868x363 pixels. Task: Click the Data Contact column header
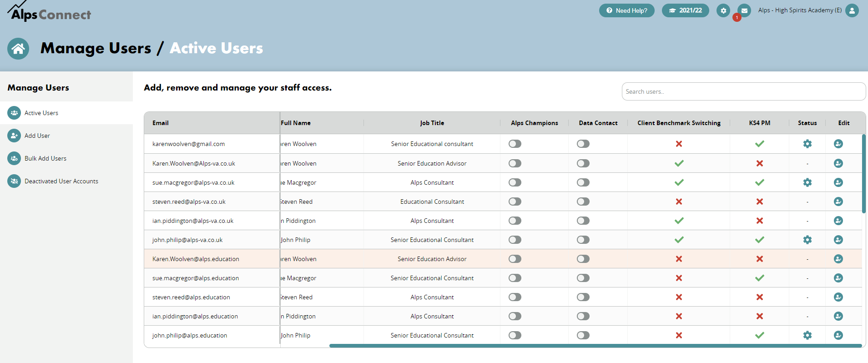pos(598,123)
